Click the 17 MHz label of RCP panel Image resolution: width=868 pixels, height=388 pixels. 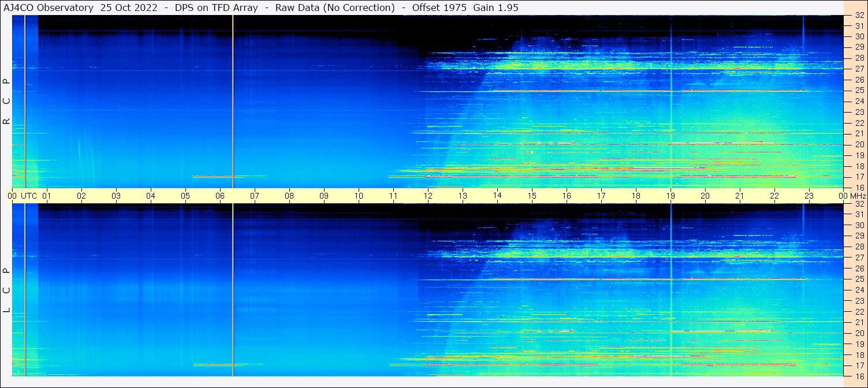tap(859, 177)
